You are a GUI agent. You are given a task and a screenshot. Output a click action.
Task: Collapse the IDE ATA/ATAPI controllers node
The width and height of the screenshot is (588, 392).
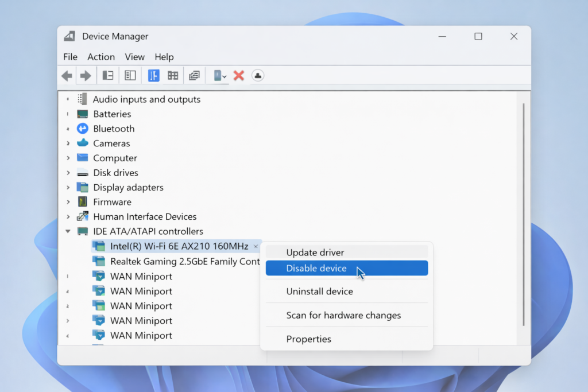coord(68,231)
